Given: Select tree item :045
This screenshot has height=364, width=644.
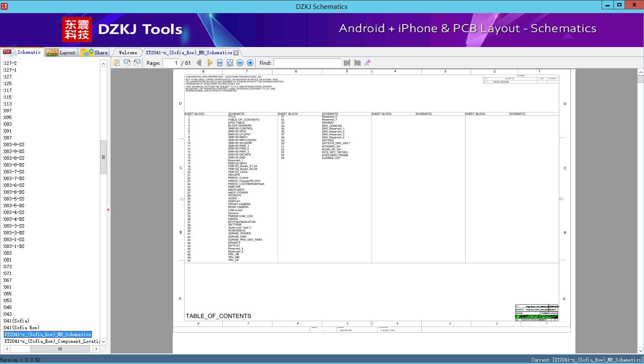Looking at the screenshot, I should 8,307.
